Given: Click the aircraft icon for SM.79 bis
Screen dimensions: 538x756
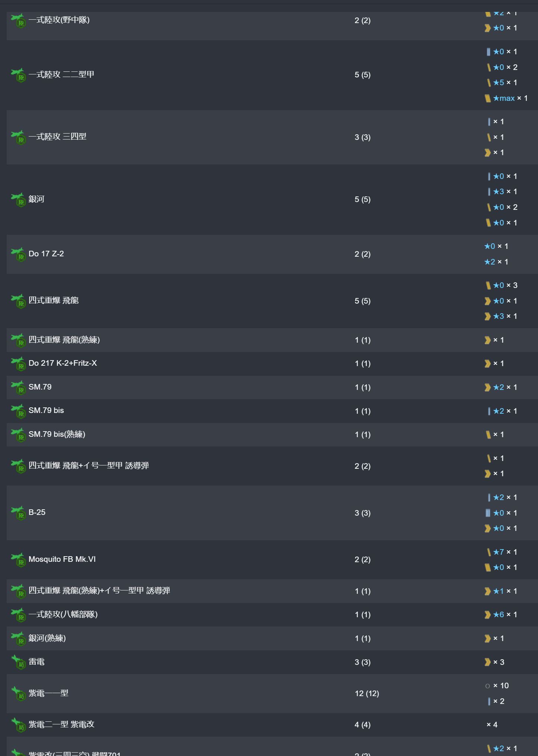Looking at the screenshot, I should pos(18,411).
